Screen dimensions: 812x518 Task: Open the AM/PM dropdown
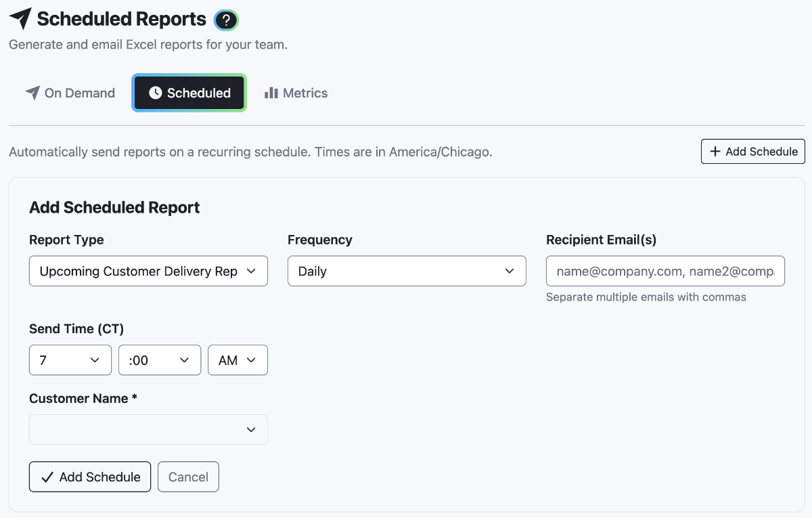click(238, 360)
